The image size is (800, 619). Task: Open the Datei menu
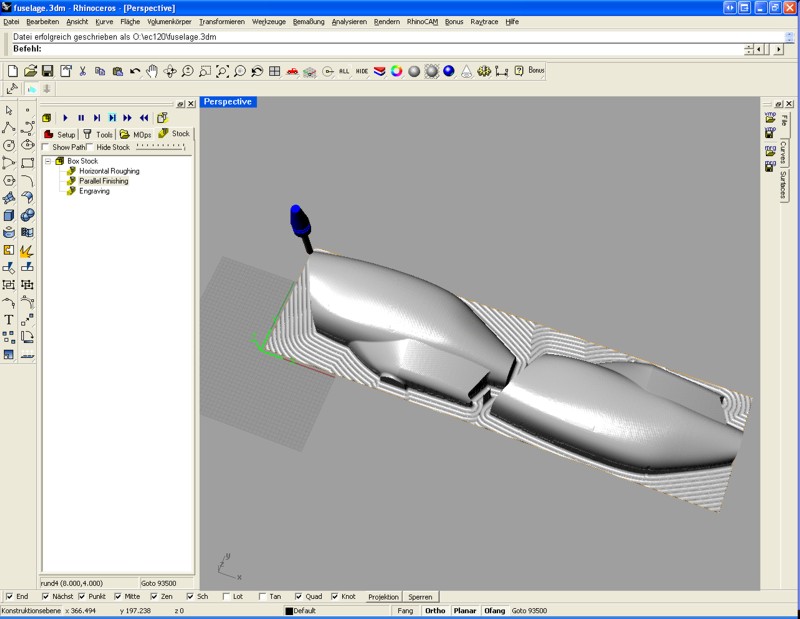pos(11,22)
